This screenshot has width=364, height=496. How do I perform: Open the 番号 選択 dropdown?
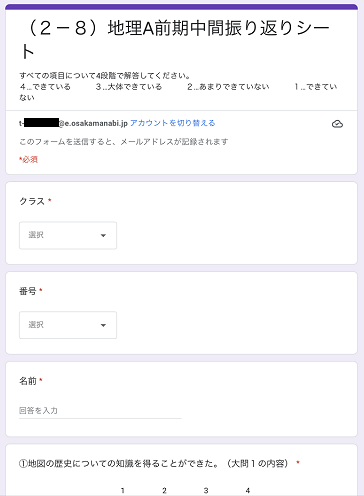tap(68, 325)
